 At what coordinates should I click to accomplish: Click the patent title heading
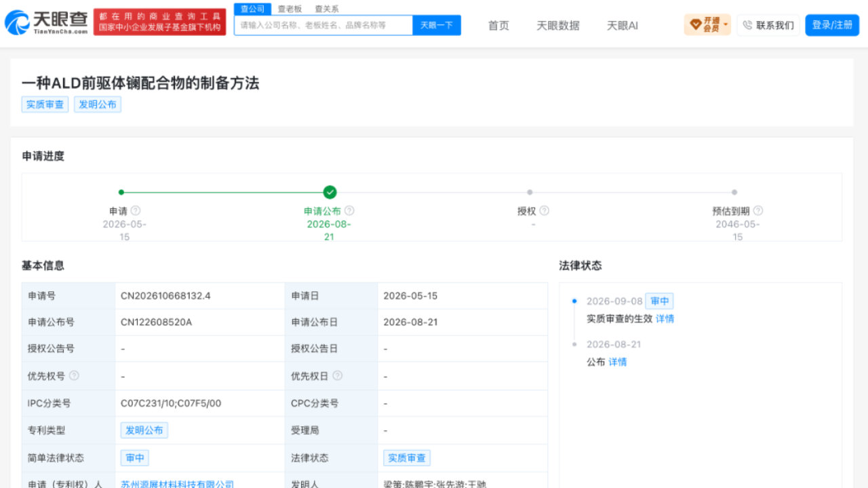click(x=140, y=83)
